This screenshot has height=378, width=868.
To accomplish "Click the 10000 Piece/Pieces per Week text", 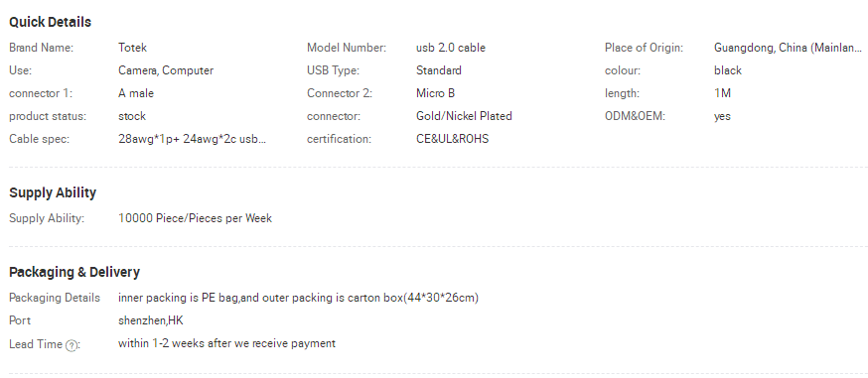I will [x=195, y=218].
